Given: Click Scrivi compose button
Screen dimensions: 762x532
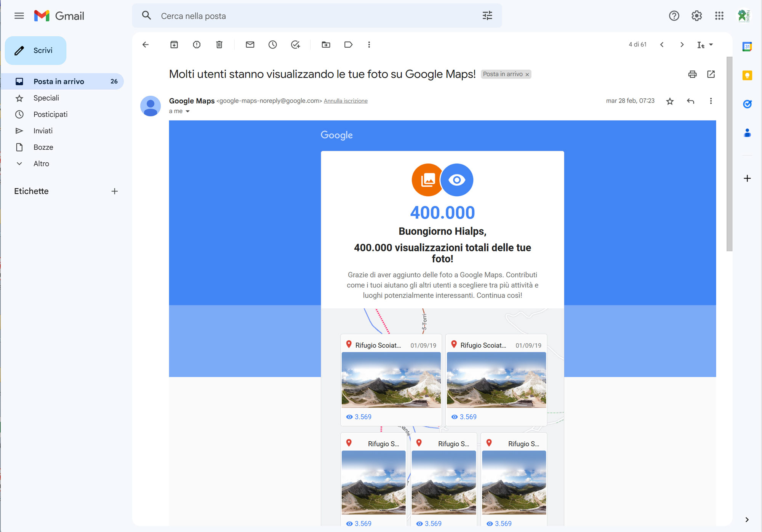Looking at the screenshot, I should point(36,50).
